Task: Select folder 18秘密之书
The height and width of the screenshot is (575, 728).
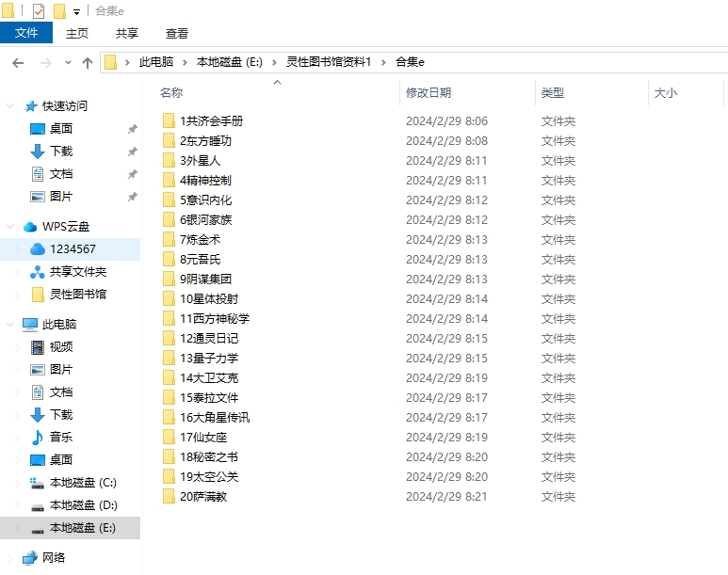Action: point(209,456)
